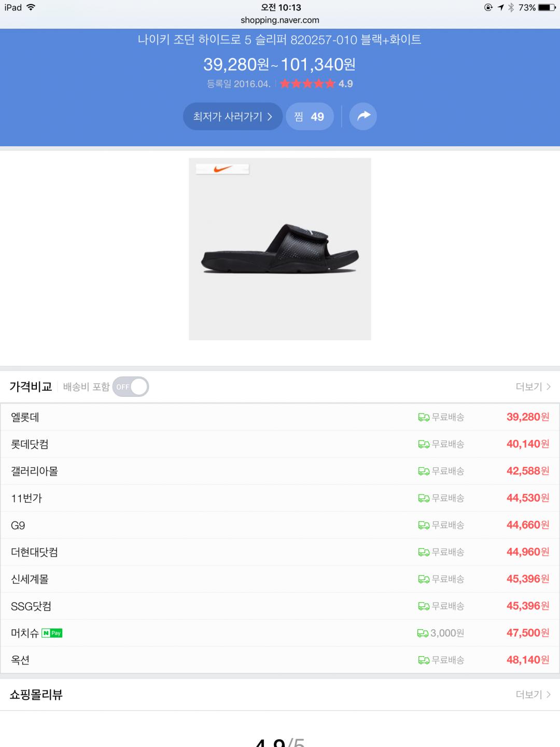Open the 11번가 seller listing
The height and width of the screenshot is (747, 560).
pos(280,498)
